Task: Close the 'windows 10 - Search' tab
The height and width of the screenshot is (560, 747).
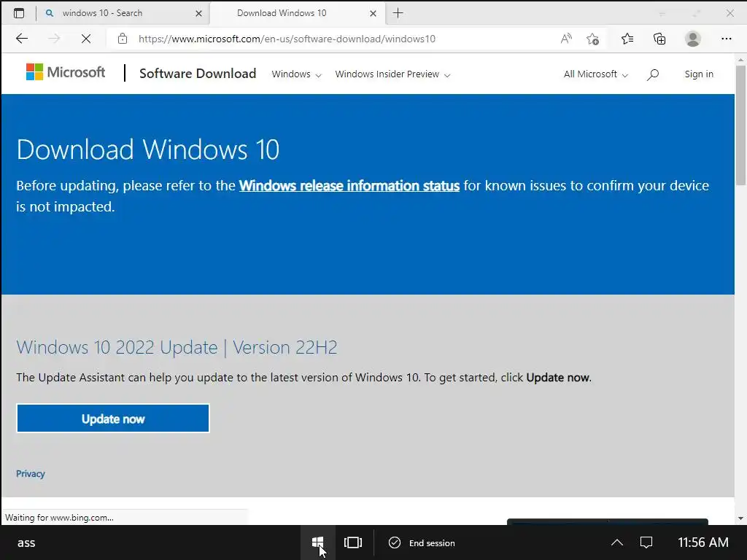Action: point(198,13)
